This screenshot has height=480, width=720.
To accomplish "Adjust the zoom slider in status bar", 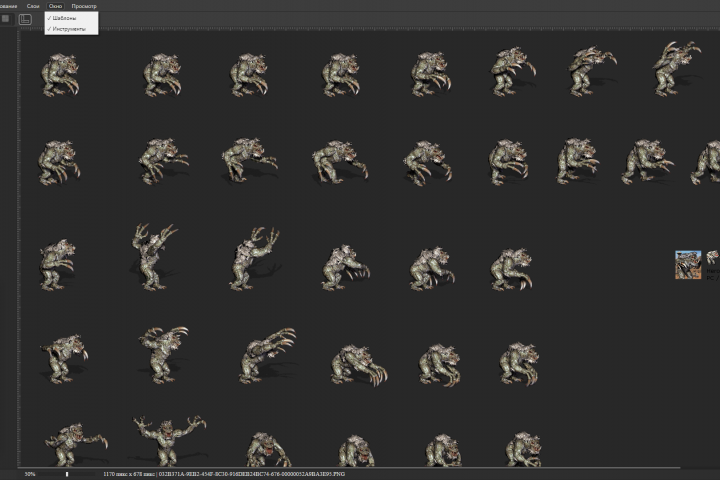I will point(67,474).
